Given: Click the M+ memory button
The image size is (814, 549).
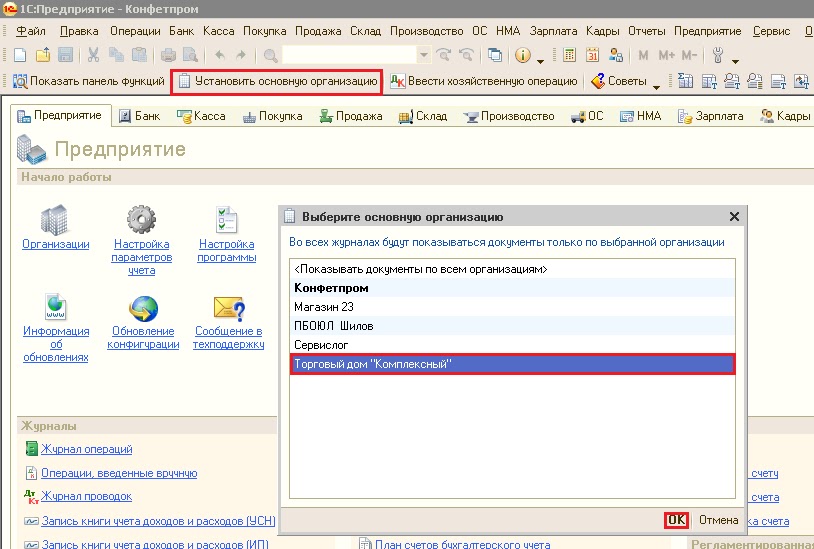Looking at the screenshot, I should coord(666,54).
